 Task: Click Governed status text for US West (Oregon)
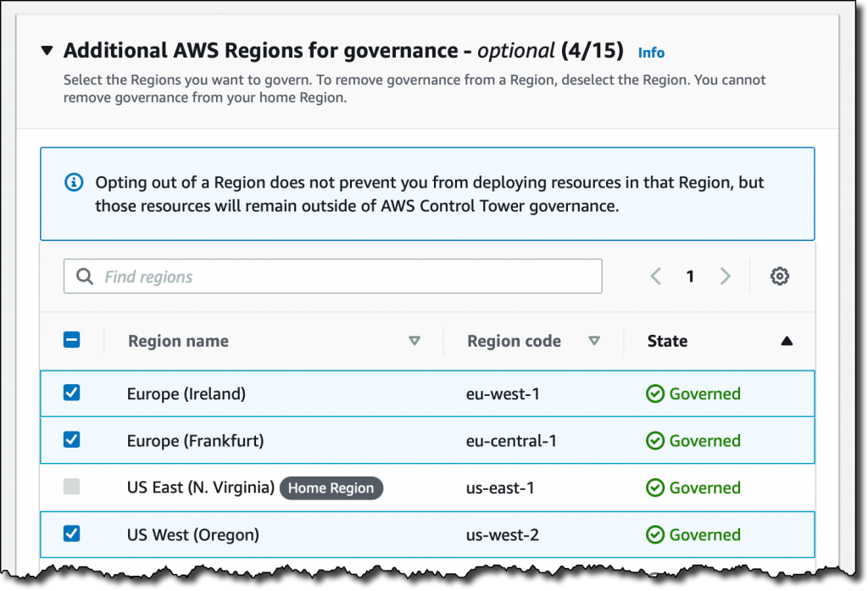[704, 535]
